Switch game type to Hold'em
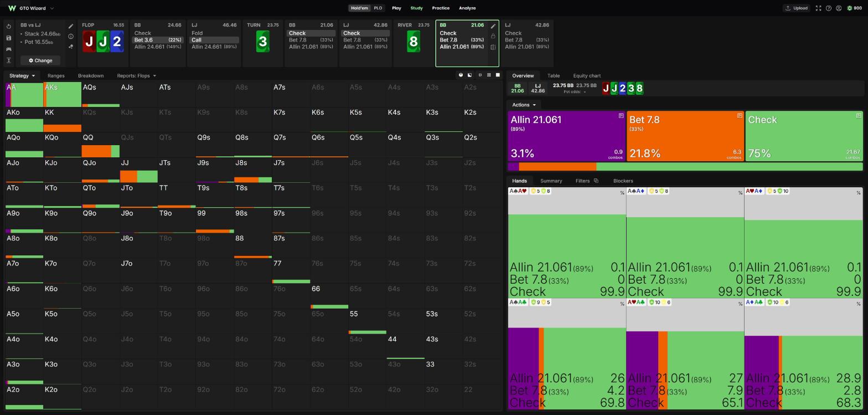 pos(359,8)
